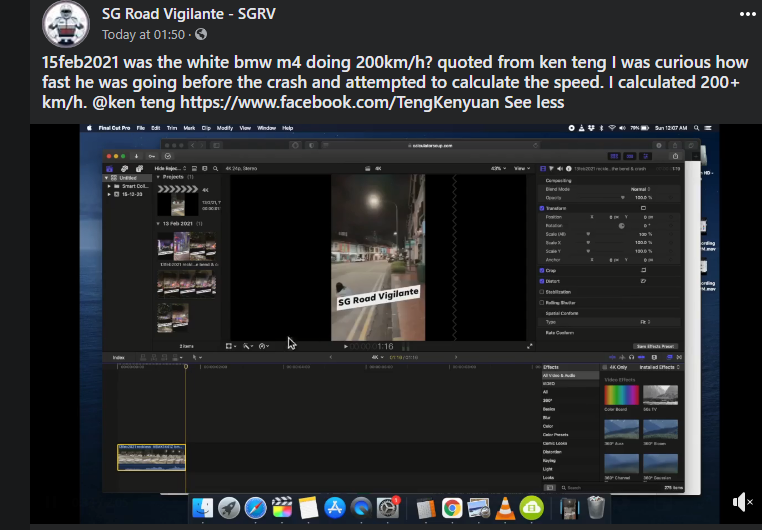Select the Color Board effect thumbnail
The width and height of the screenshot is (762, 530).
[621, 394]
